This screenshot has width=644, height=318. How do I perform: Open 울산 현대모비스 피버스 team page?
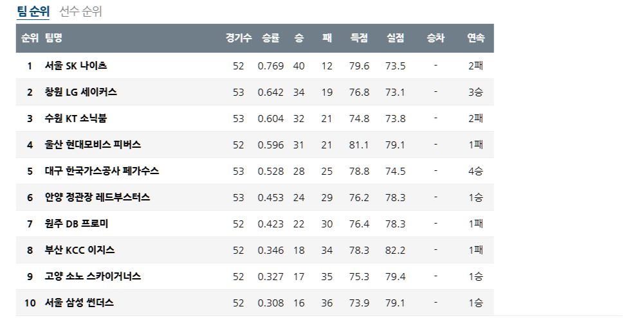point(93,145)
